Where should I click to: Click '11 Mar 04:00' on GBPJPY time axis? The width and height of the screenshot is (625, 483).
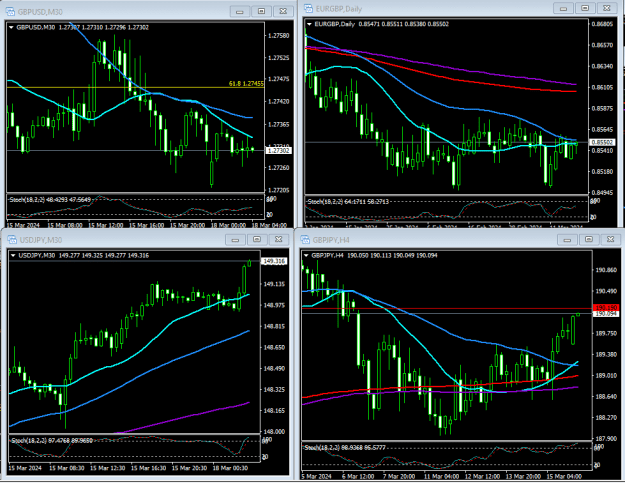point(440,477)
